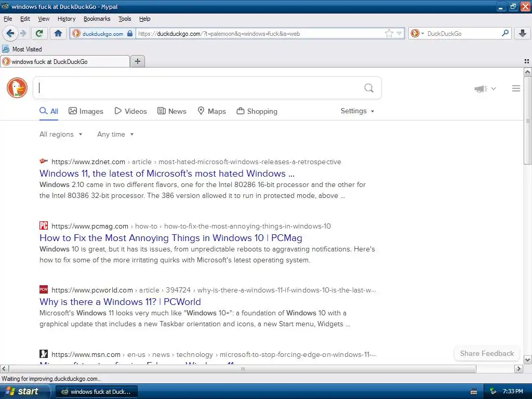Switch to Shopping results
Viewport: 532px width, 399px height.
[x=257, y=111]
